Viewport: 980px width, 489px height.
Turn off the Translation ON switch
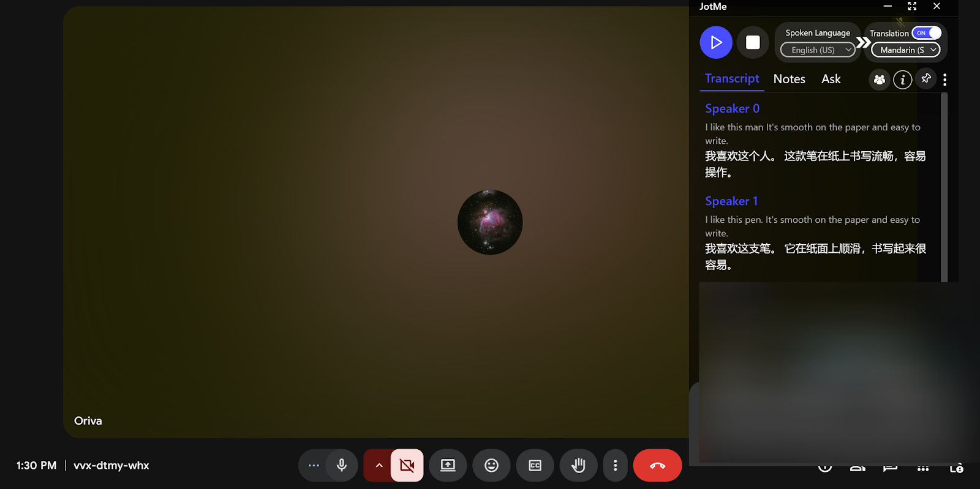(926, 33)
